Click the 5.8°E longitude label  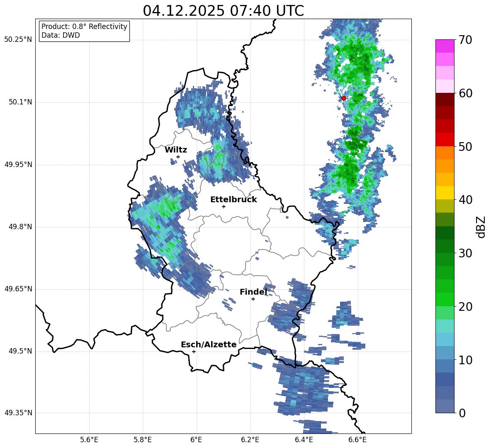pyautogui.click(x=143, y=440)
